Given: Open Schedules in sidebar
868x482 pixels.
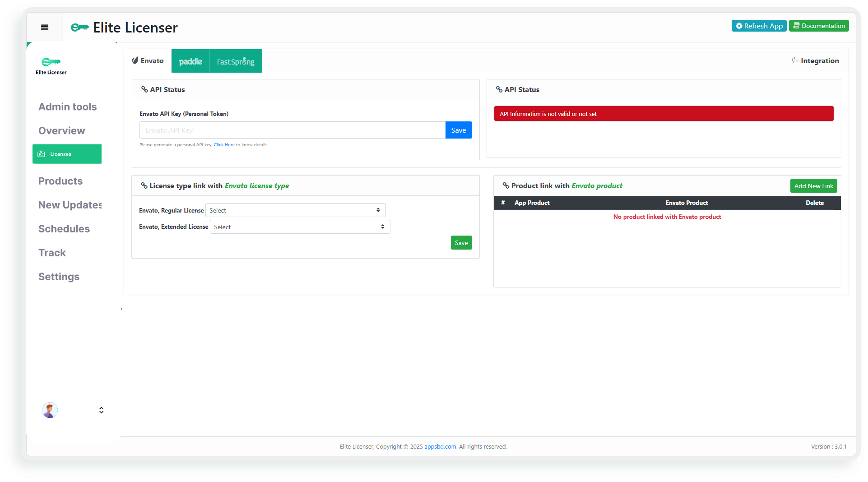Looking at the screenshot, I should click(x=64, y=229).
